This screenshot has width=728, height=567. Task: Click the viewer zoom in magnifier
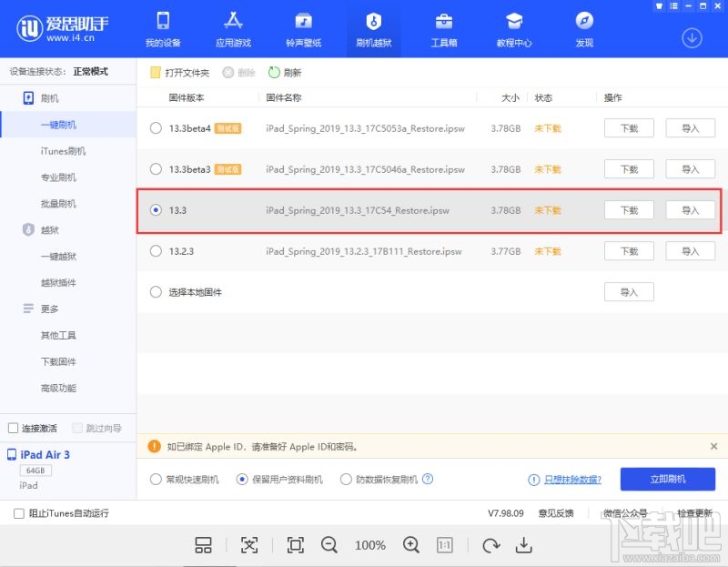click(x=411, y=545)
